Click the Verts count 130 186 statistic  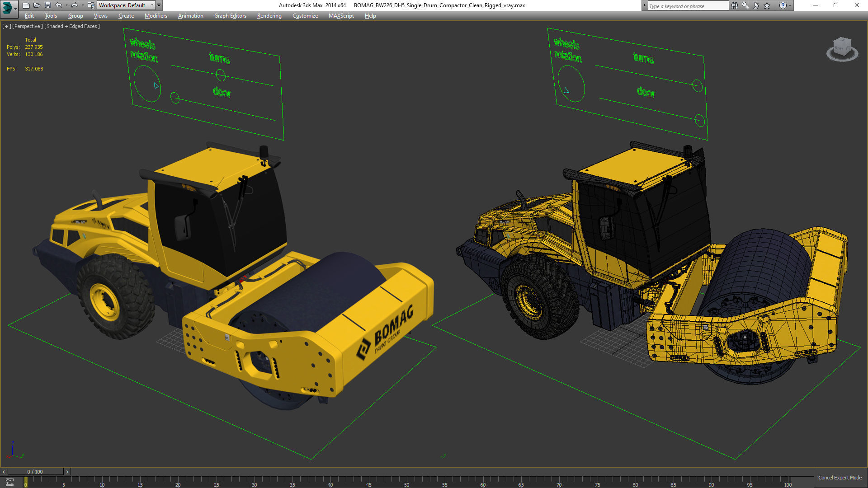(34, 54)
